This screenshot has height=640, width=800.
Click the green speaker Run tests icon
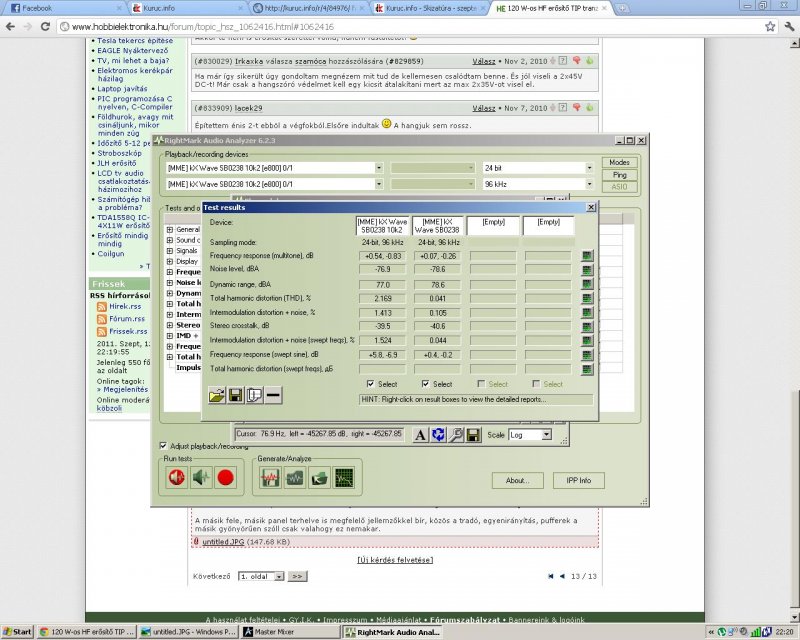202,478
